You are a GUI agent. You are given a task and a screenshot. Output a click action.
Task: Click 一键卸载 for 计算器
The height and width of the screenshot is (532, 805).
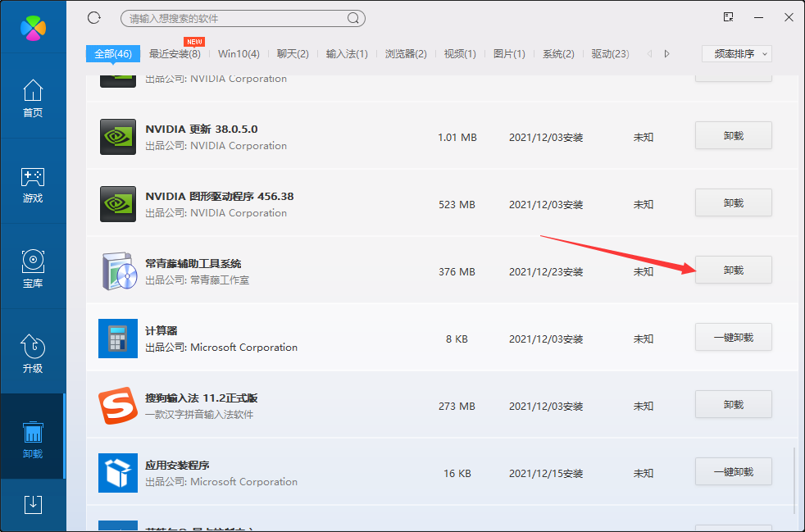tap(734, 338)
